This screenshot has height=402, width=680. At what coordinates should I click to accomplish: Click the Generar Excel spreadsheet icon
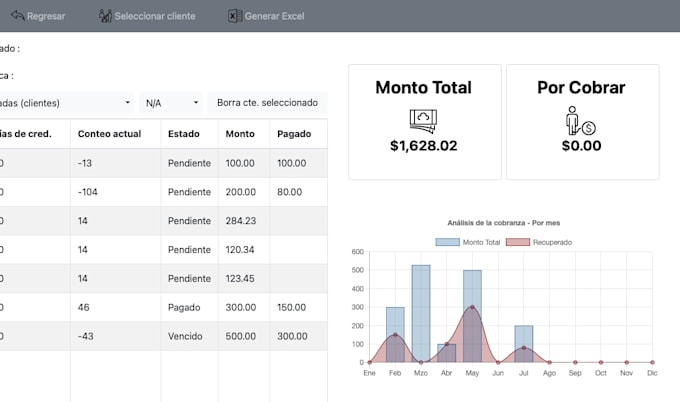pyautogui.click(x=235, y=16)
